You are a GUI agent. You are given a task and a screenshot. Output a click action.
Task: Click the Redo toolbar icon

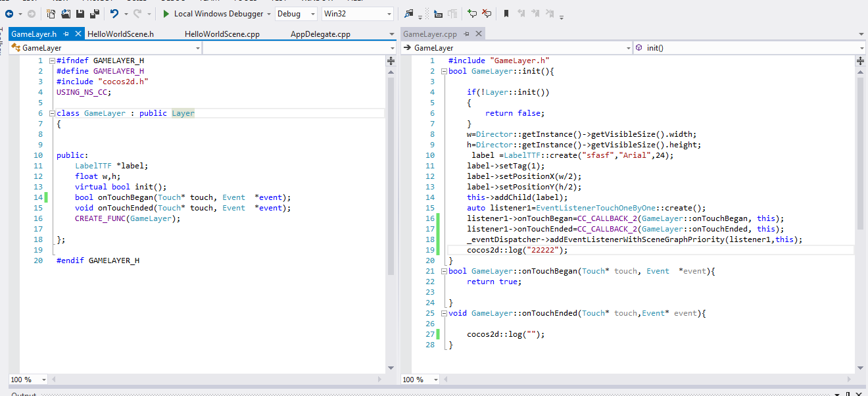pos(137,13)
